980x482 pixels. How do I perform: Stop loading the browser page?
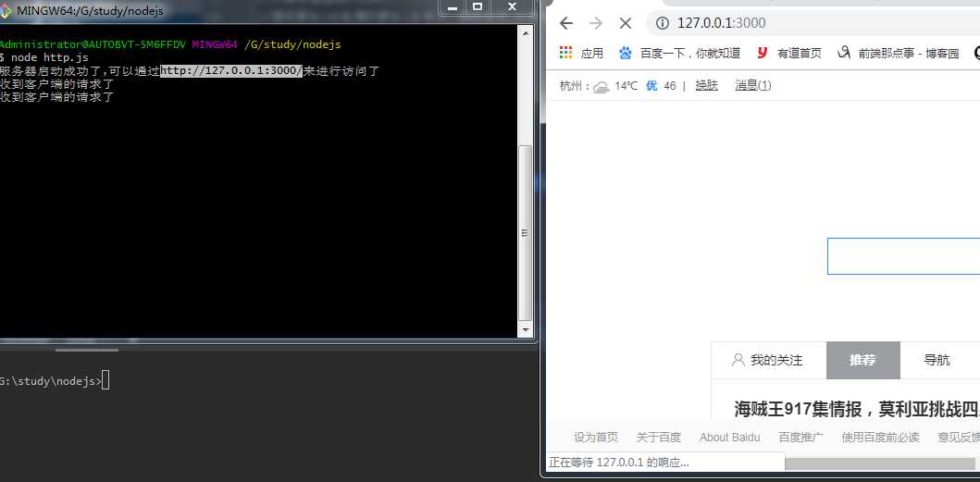click(625, 23)
